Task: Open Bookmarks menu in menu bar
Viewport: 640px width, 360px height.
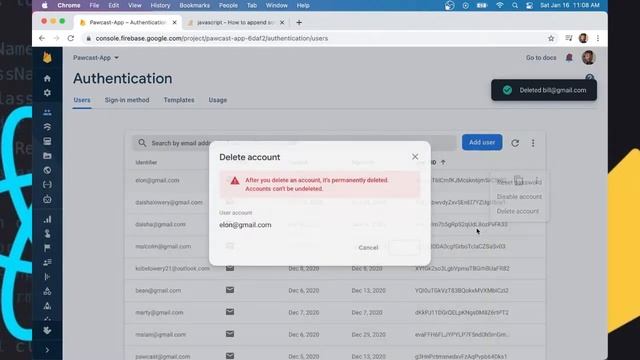Action: tap(194, 5)
